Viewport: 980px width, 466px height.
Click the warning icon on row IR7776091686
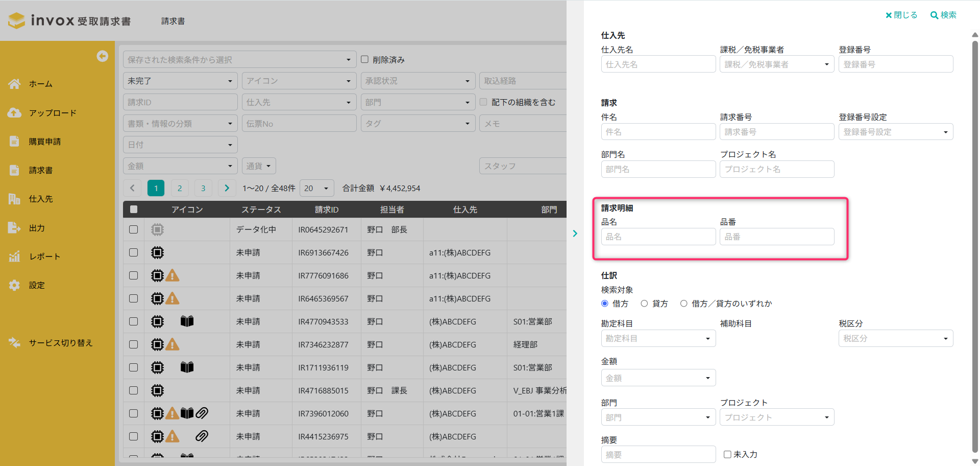coord(173,276)
